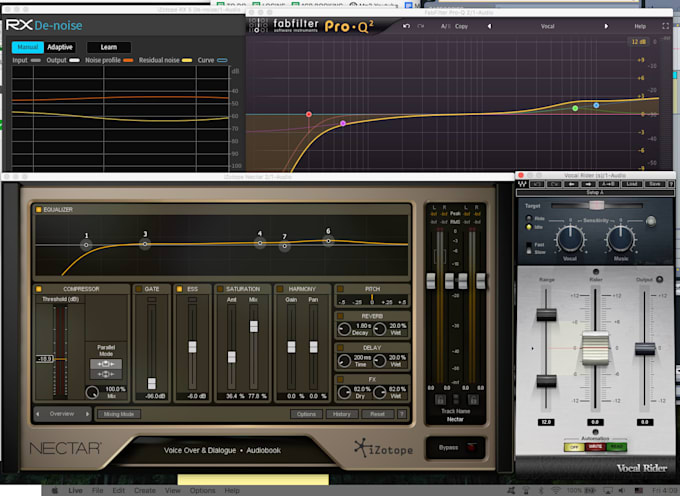Open the Overview module selector
The width and height of the screenshot is (680, 496).
coord(62,414)
